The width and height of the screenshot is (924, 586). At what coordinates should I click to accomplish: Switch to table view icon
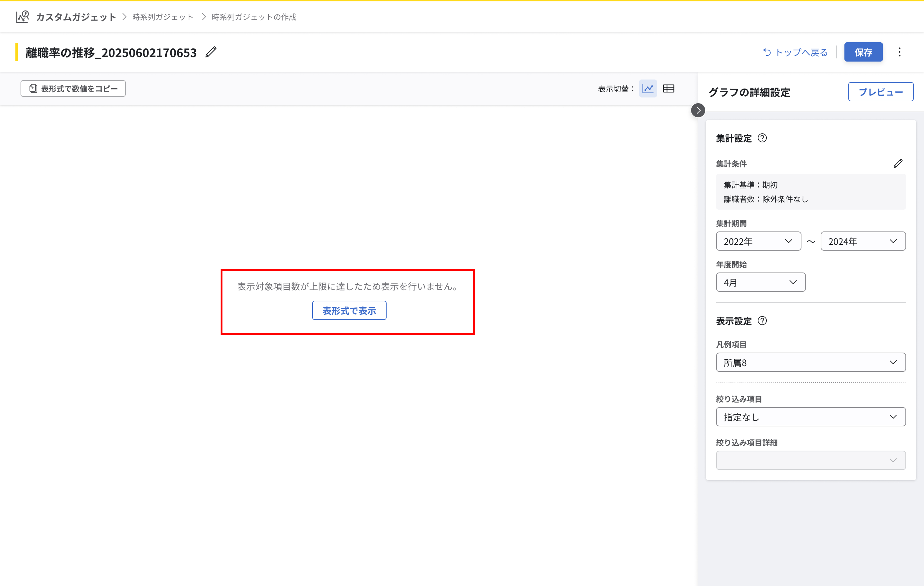coord(668,89)
